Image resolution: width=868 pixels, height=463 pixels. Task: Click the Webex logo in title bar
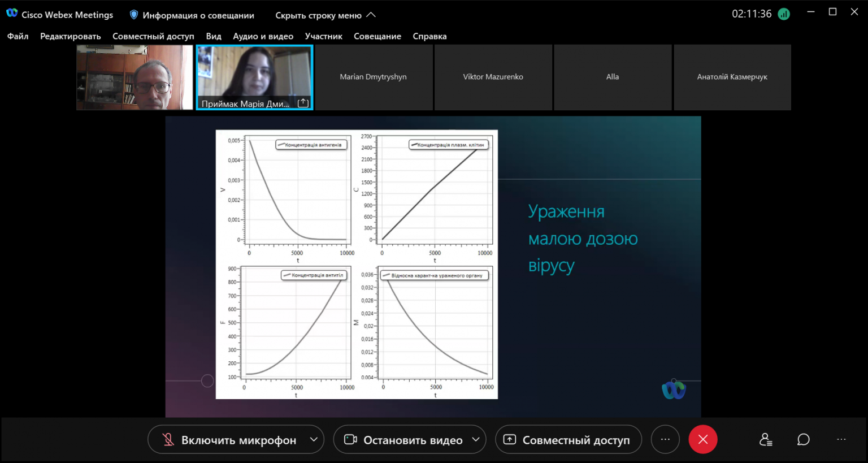(12, 13)
